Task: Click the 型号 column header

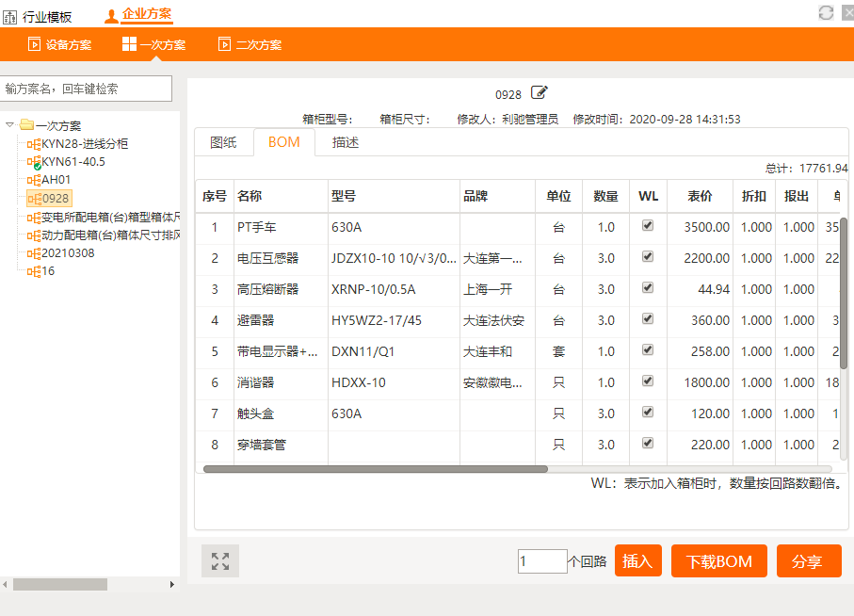Action: pos(394,196)
